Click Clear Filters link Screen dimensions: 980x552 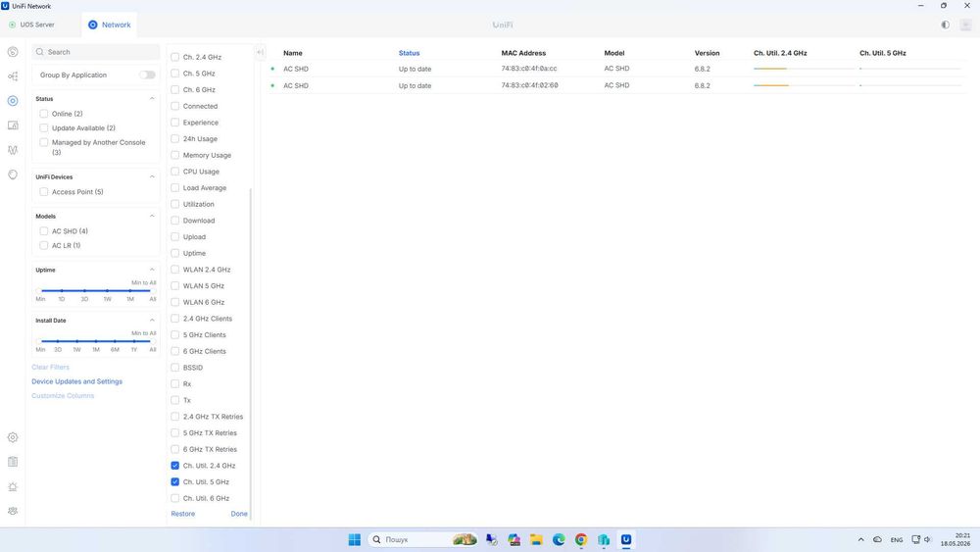pos(51,367)
